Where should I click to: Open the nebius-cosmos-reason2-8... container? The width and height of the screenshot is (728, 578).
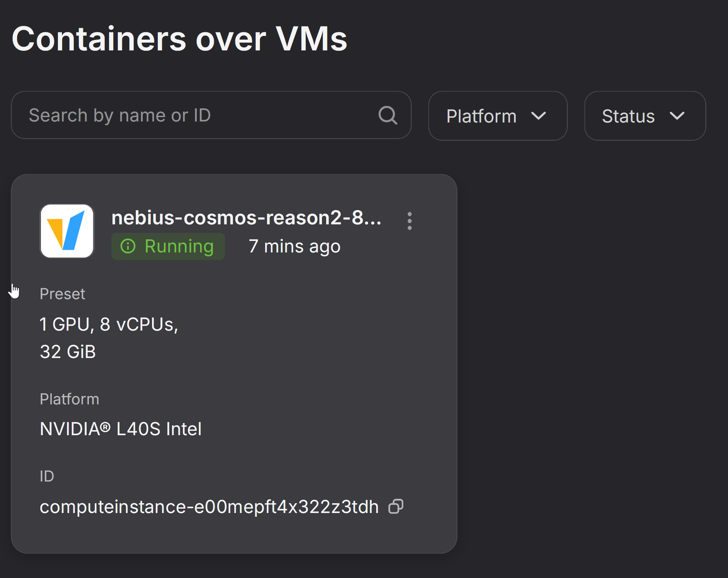(x=246, y=218)
